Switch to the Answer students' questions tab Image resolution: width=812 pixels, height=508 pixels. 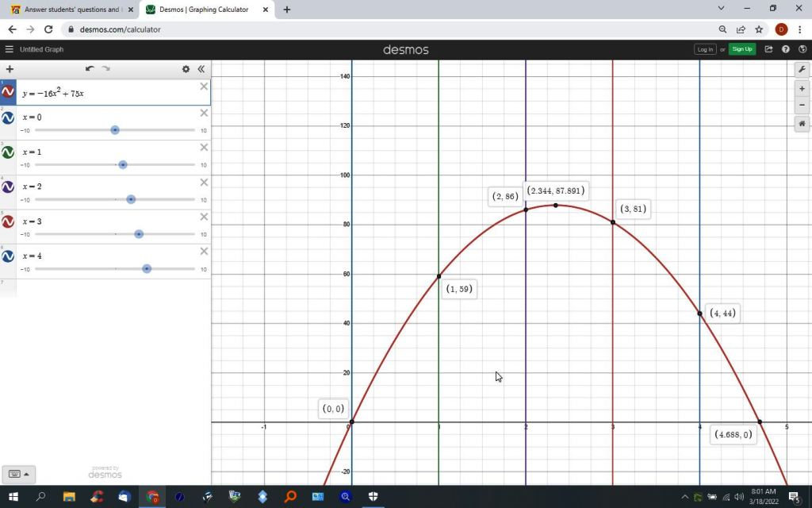click(x=72, y=10)
